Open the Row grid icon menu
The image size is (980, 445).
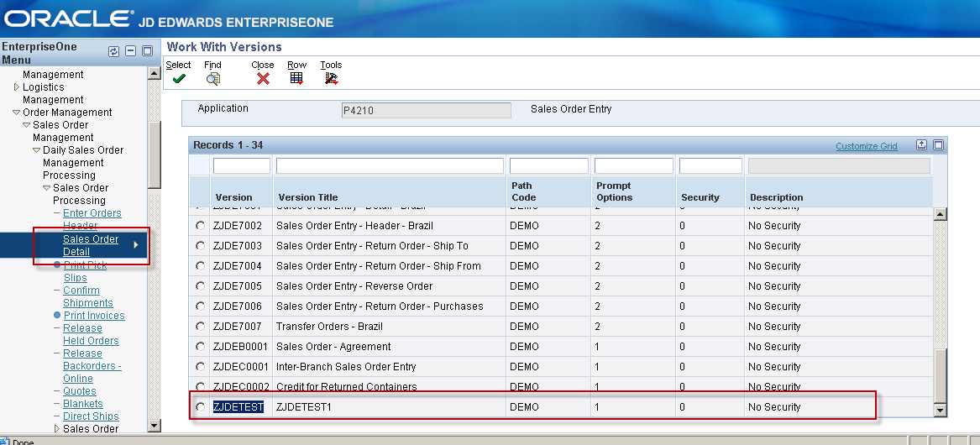coord(297,79)
